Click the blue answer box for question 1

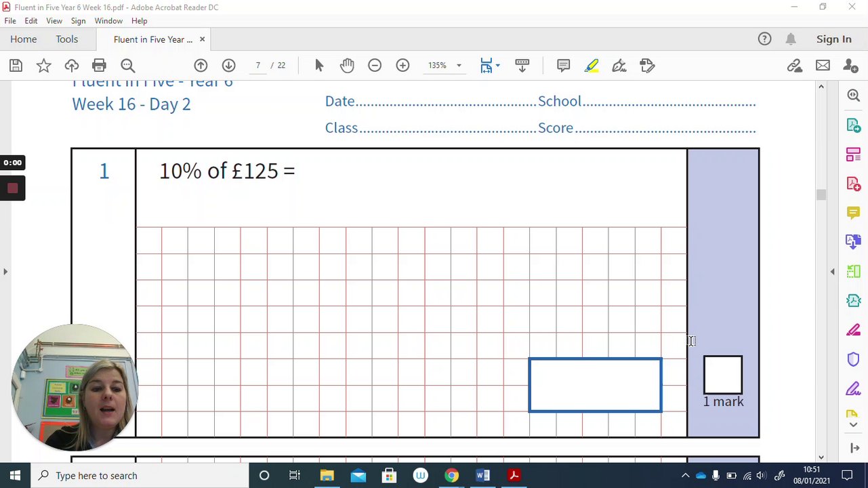click(x=595, y=385)
